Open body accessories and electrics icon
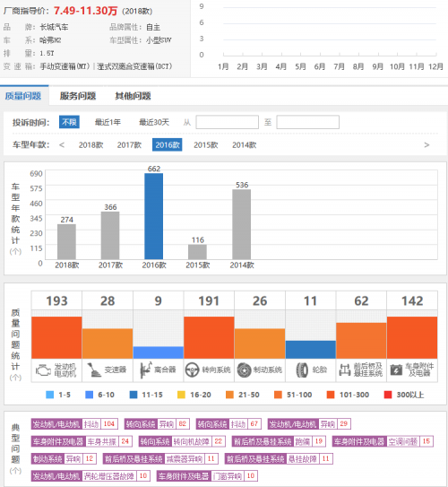Screen dimensions: 448x487 396,370
